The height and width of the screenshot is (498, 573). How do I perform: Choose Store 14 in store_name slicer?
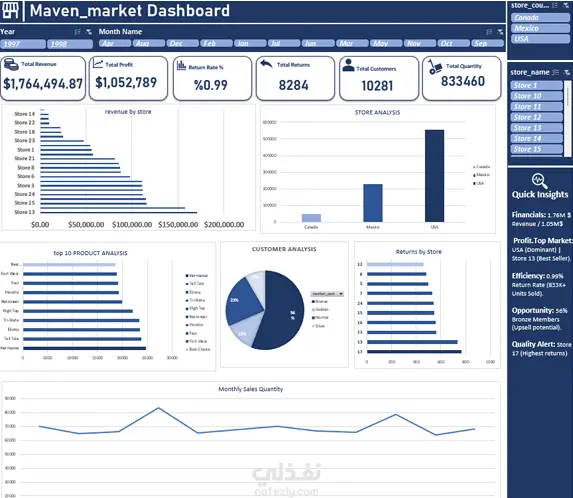pyautogui.click(x=536, y=138)
